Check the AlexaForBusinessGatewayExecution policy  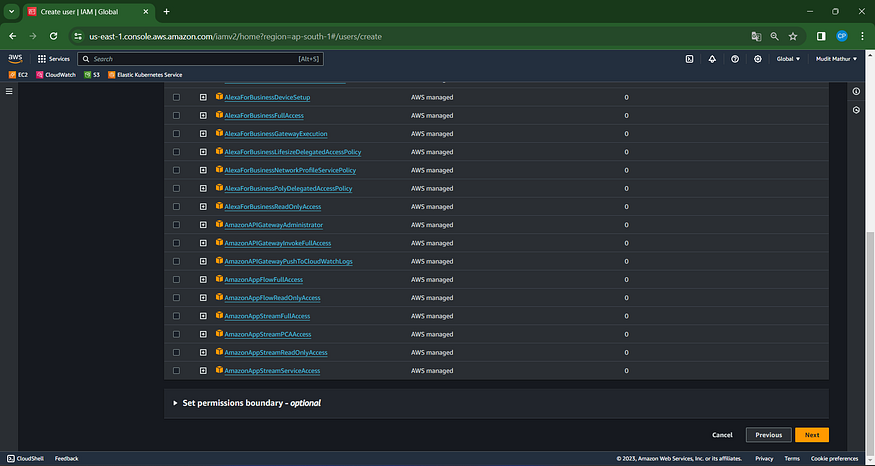coord(176,134)
